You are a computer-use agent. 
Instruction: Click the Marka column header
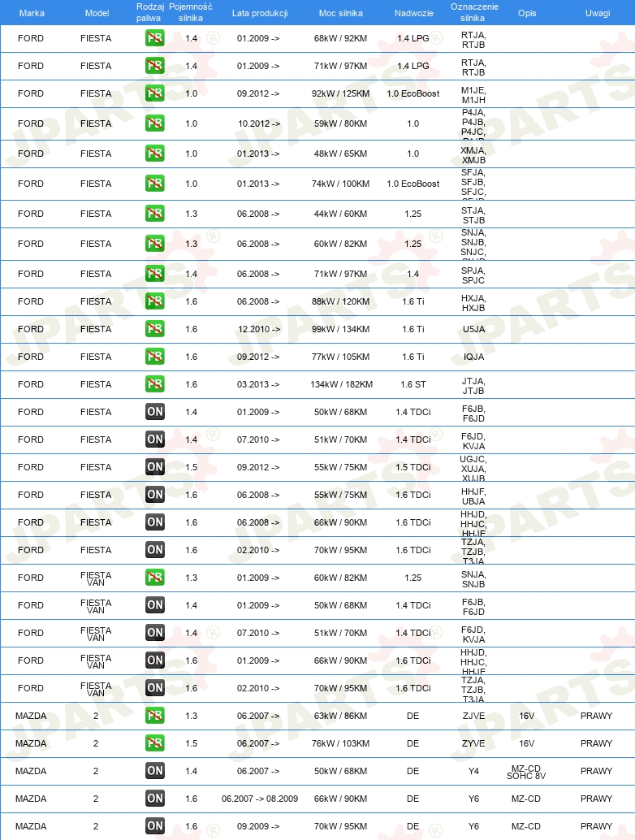[32, 13]
